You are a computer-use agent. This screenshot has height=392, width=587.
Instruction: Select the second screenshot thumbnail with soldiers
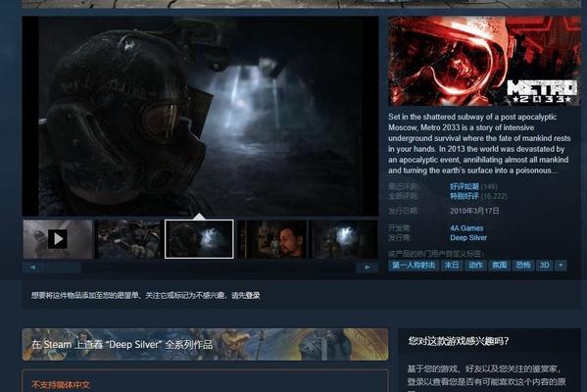tap(128, 239)
